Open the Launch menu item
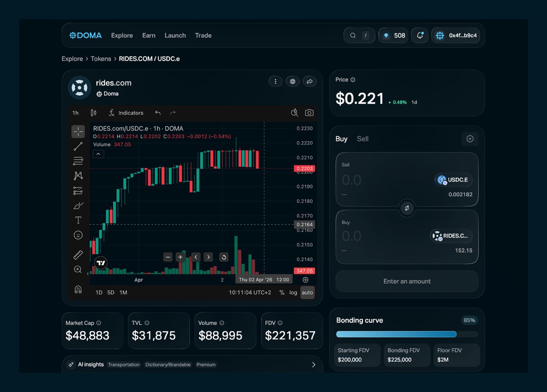Image resolution: width=547 pixels, height=392 pixels. click(175, 36)
